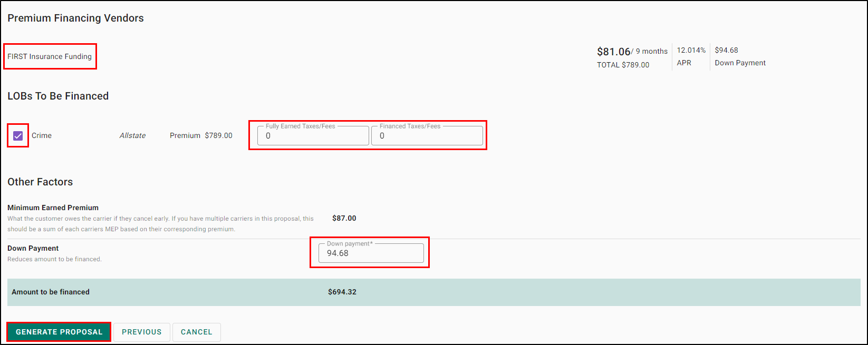Focus the Financed Taxes/Fees field
This screenshot has height=345, width=868.
427,135
